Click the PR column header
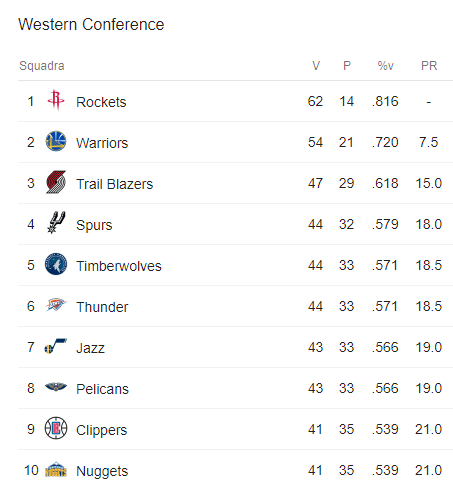The width and height of the screenshot is (453, 487). coord(429,66)
